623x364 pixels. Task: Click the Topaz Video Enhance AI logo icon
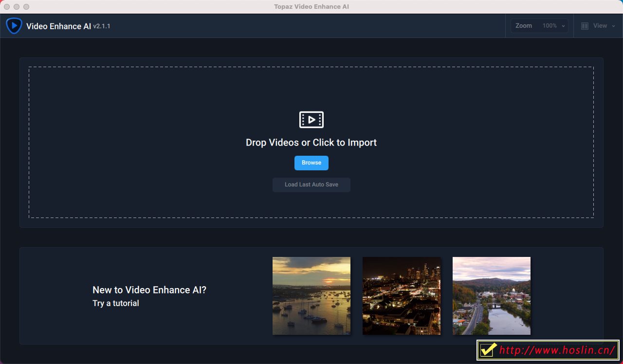(14, 25)
